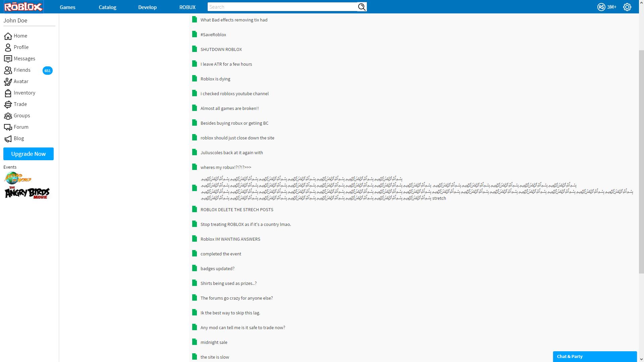The height and width of the screenshot is (362, 644).
Task: Open thread Any mod can tell me is it safe to trade
Action: coord(243,328)
